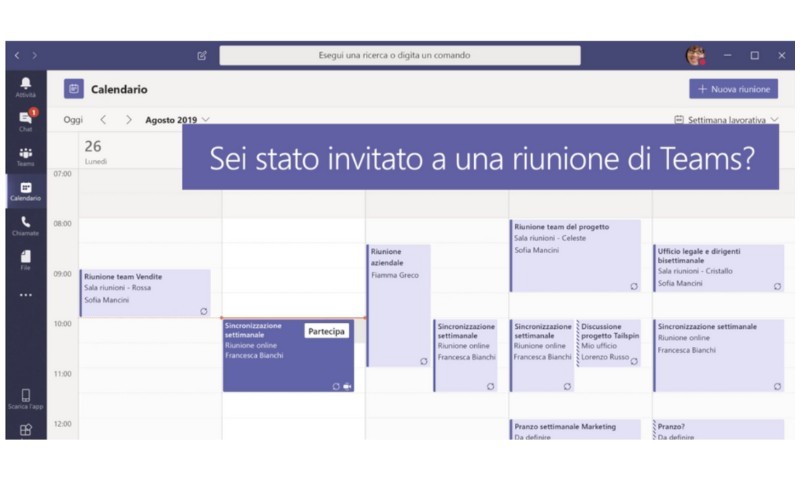Click the Calendario header calendar icon
The height and width of the screenshot is (480, 800).
[x=74, y=89]
